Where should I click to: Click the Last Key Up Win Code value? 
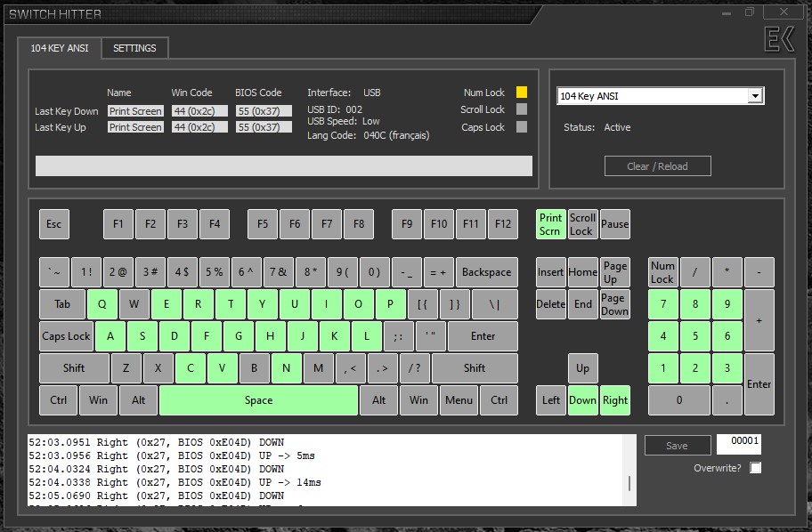(199, 127)
